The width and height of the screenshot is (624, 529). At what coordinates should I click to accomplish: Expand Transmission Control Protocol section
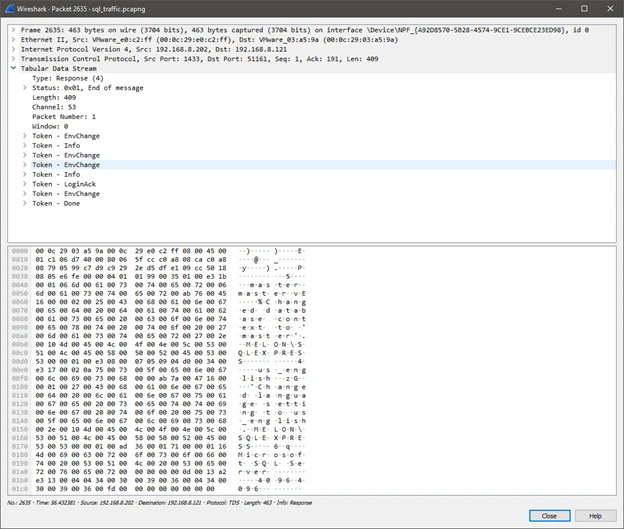point(13,59)
